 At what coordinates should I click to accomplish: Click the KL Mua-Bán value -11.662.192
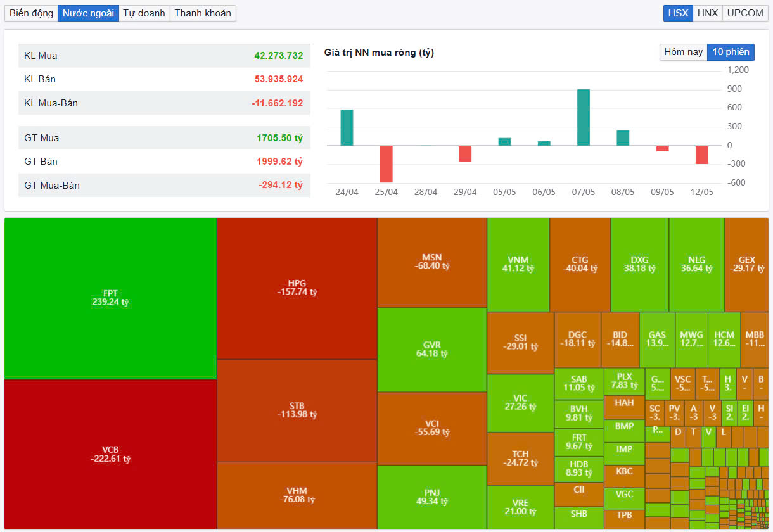pyautogui.click(x=277, y=103)
